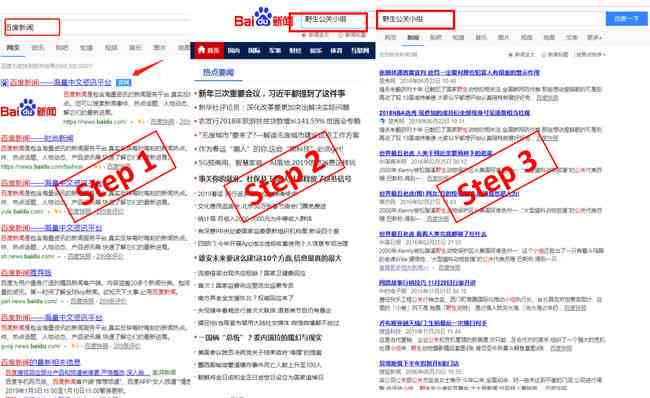Click the small site icon before first result title
This screenshot has width=650, height=398.
[4, 83]
